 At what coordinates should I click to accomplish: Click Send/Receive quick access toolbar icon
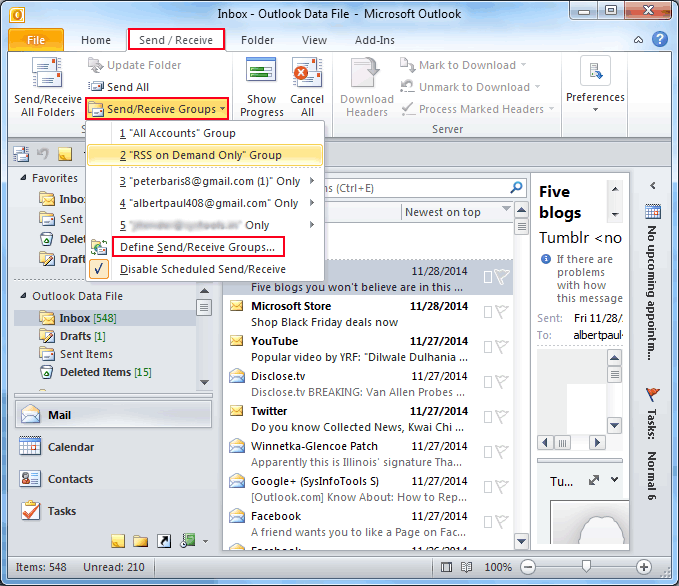[21, 154]
